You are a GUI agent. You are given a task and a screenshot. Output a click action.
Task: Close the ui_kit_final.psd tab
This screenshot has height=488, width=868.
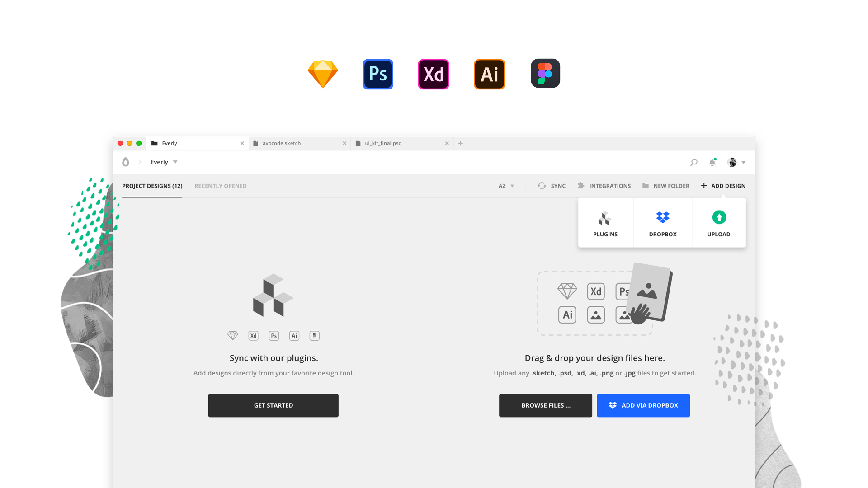coord(447,143)
